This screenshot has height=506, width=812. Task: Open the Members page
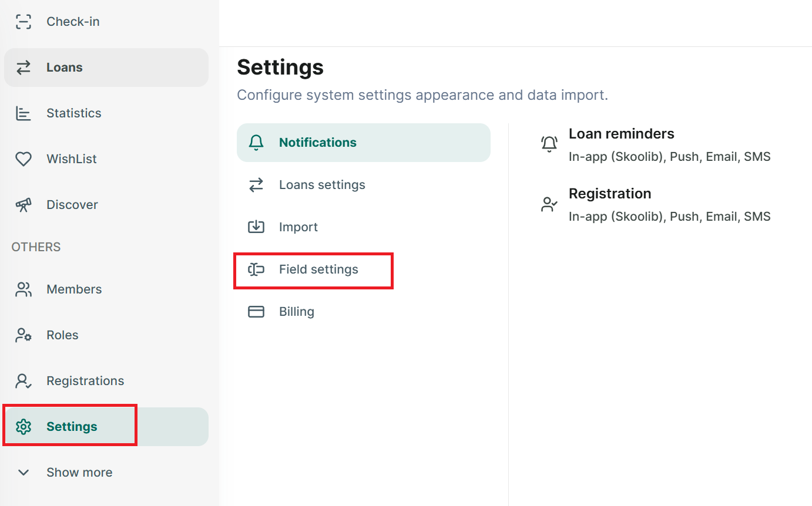(106, 289)
